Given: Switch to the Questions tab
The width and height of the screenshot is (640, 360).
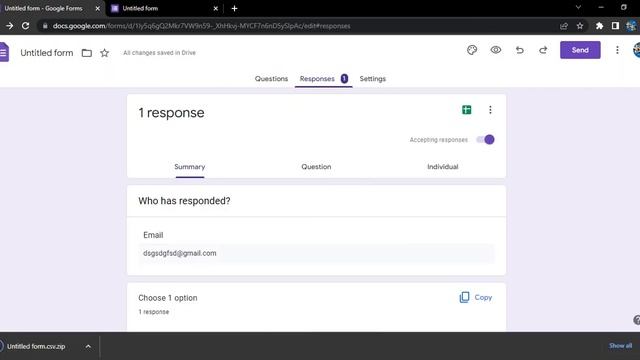Looking at the screenshot, I should [271, 79].
